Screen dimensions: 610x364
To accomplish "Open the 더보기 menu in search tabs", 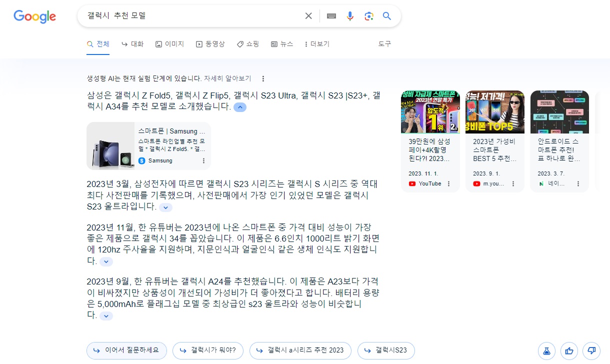I will 317,44.
